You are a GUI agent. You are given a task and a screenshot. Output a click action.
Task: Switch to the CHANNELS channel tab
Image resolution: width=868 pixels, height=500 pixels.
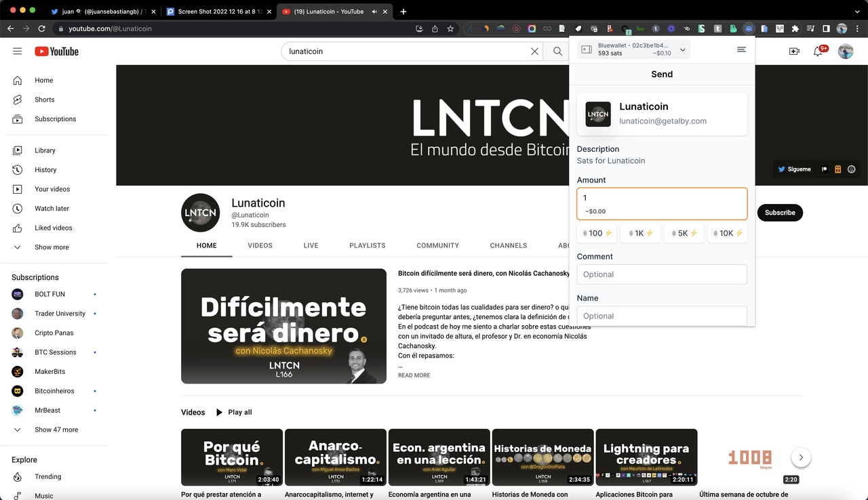click(x=509, y=245)
